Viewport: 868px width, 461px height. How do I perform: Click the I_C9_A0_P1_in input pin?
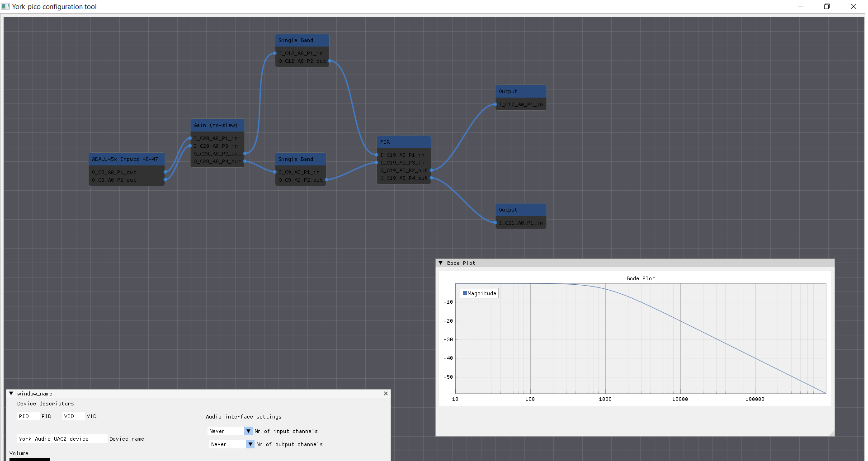coord(275,172)
